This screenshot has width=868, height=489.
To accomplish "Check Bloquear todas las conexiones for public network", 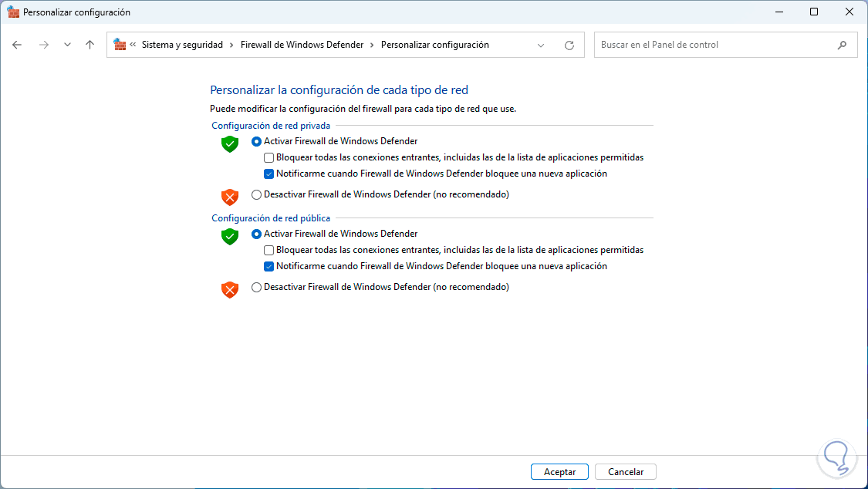I will pyautogui.click(x=269, y=250).
